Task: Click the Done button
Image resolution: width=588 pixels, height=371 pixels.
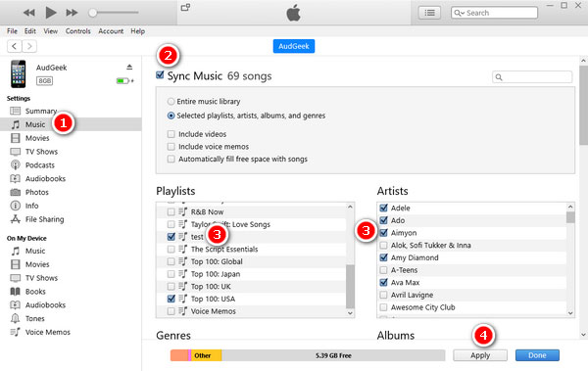Action: click(x=537, y=355)
